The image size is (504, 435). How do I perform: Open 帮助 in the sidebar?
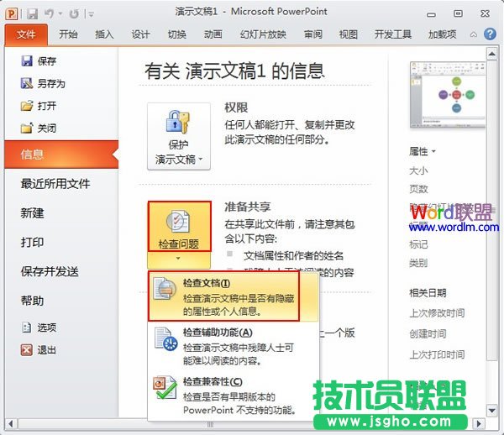pos(32,301)
